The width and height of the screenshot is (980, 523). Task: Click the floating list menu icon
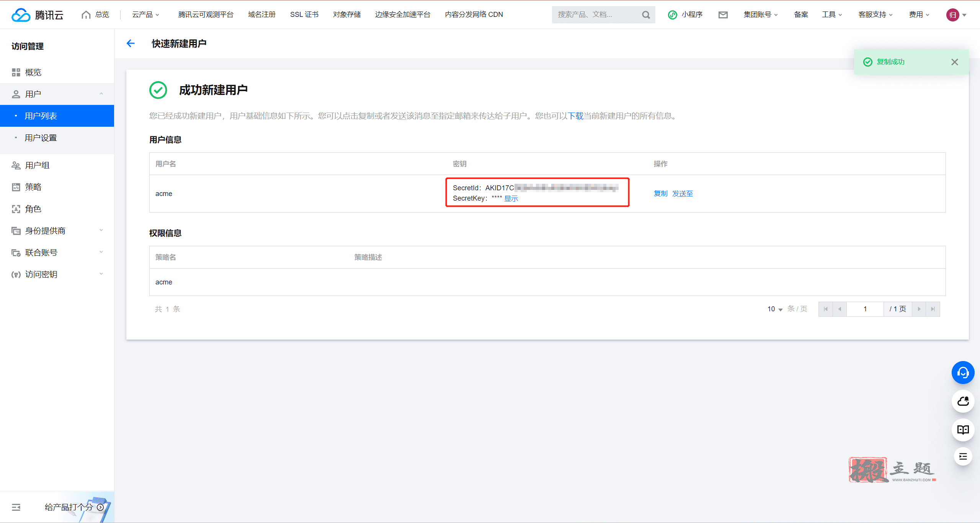click(x=963, y=456)
